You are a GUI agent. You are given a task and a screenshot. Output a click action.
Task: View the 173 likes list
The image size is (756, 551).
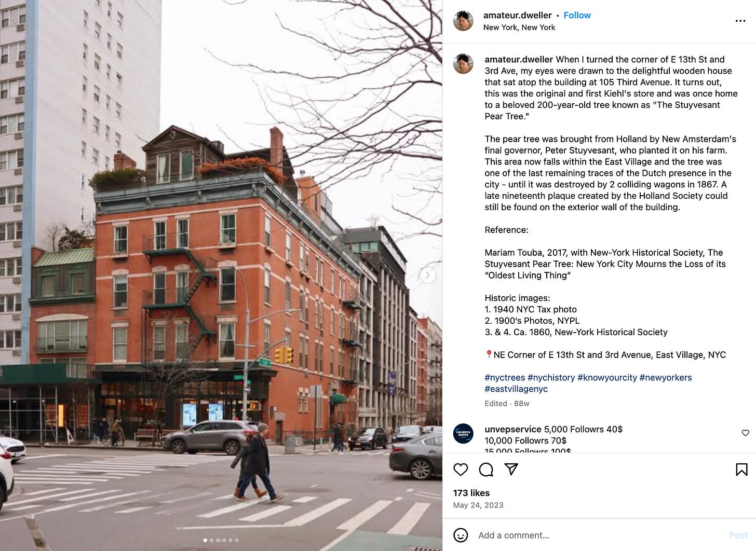pos(471,493)
